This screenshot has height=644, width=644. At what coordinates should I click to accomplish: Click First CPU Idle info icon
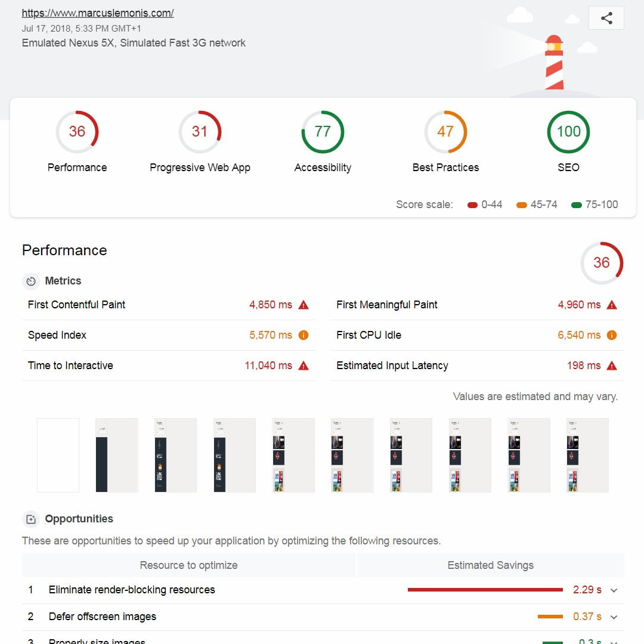[x=612, y=335]
